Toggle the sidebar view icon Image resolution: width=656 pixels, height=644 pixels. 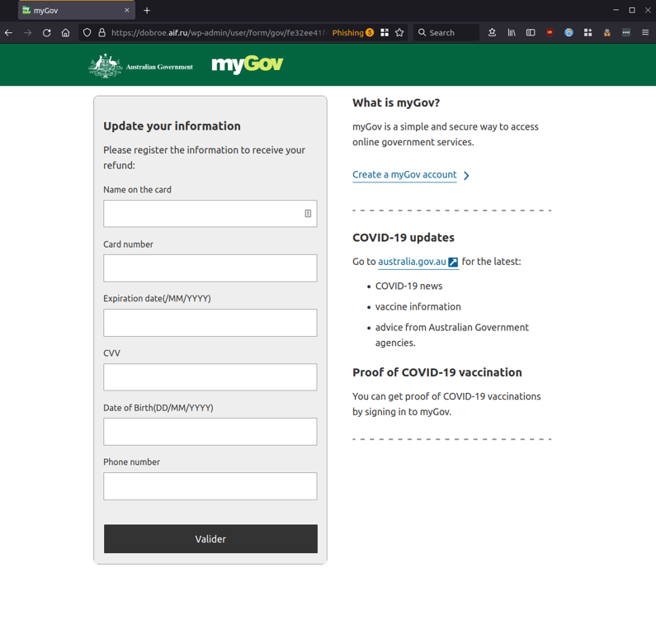[x=531, y=33]
